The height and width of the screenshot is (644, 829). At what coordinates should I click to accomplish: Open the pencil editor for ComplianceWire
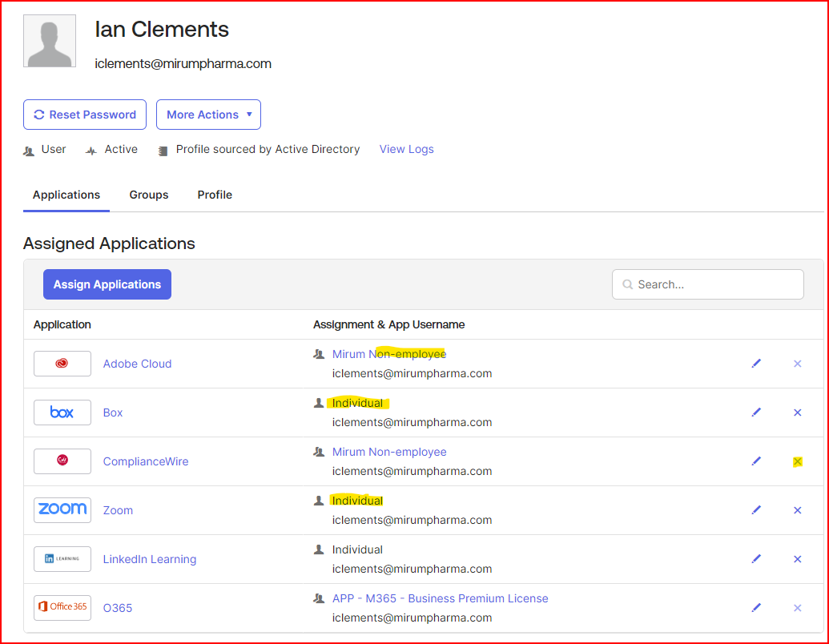pos(756,461)
